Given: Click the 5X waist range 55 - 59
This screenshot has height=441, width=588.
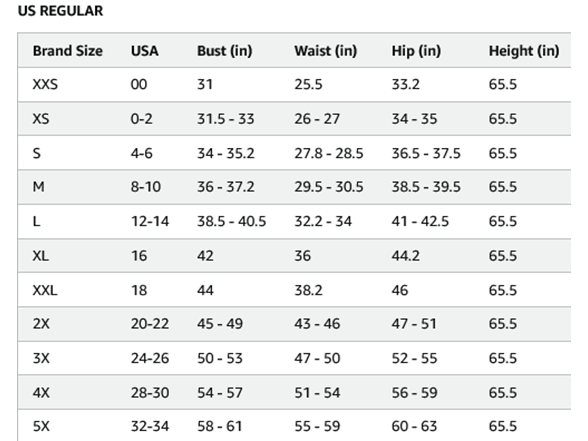Looking at the screenshot, I should (317, 426).
